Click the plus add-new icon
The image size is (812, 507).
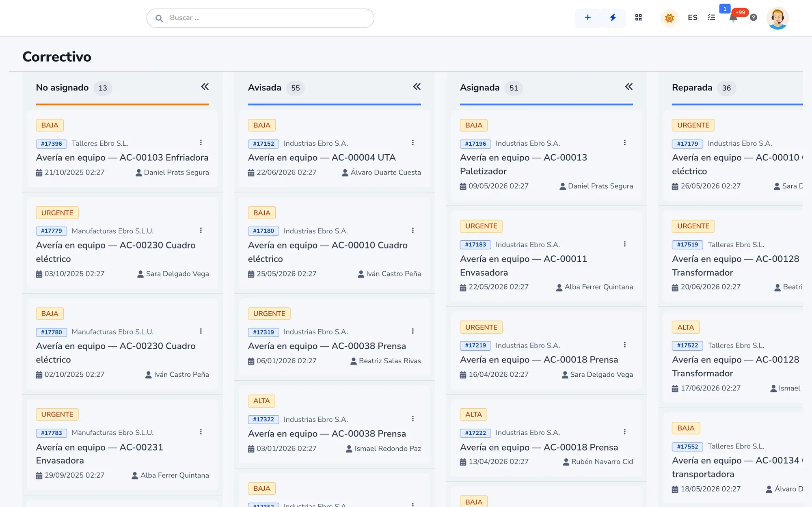click(x=587, y=17)
